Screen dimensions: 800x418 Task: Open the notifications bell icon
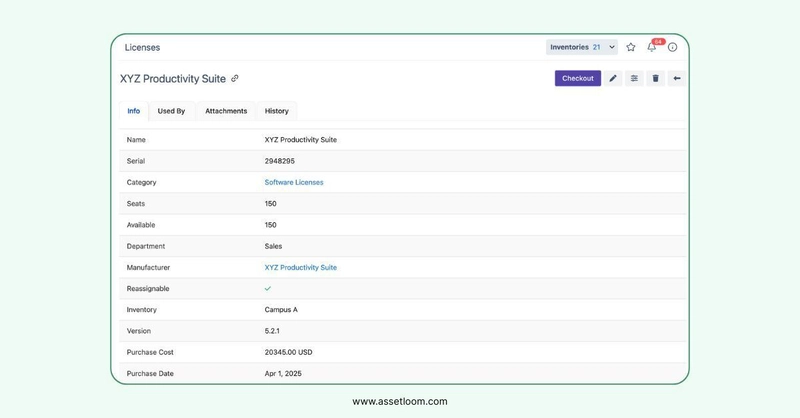coord(652,47)
